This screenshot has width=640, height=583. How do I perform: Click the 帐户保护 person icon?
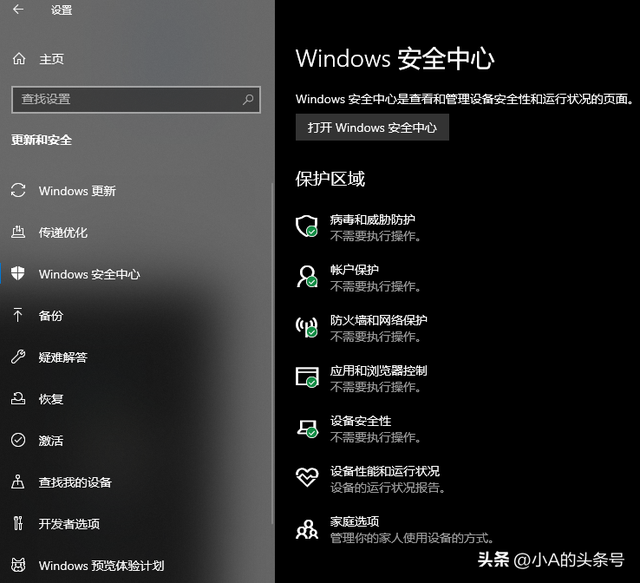click(307, 276)
